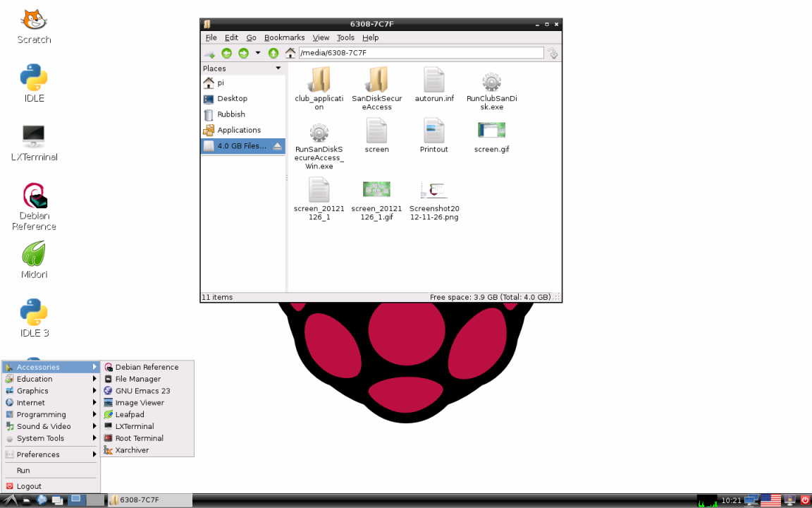Image resolution: width=812 pixels, height=508 pixels.
Task: Choose Run from the start menu
Action: pyautogui.click(x=51, y=471)
